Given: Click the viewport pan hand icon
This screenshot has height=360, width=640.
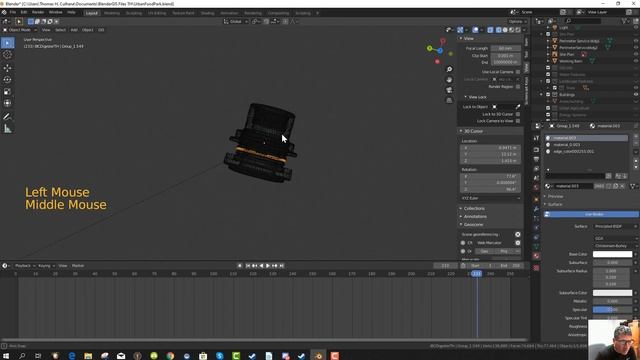Looking at the screenshot, I should tap(449, 80).
